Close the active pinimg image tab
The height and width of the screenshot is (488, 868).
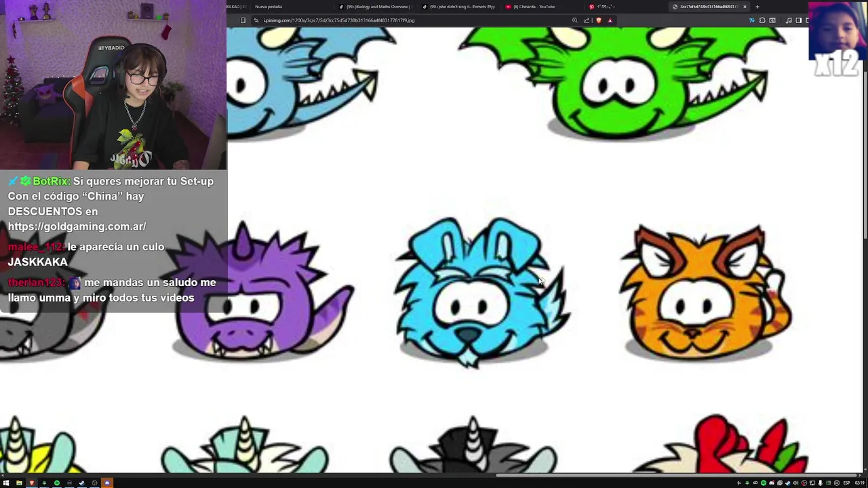(x=745, y=7)
